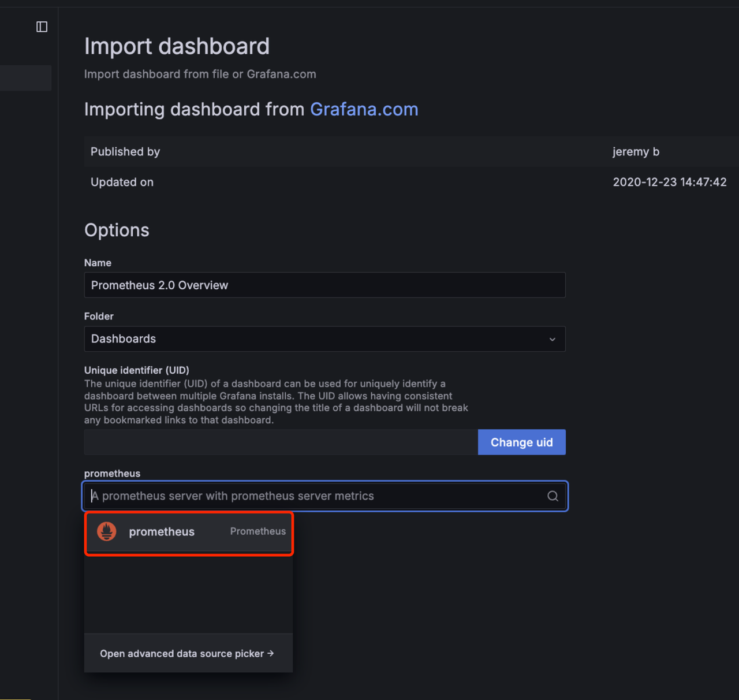Open the Grafana.com link
This screenshot has height=700, width=739.
click(364, 109)
